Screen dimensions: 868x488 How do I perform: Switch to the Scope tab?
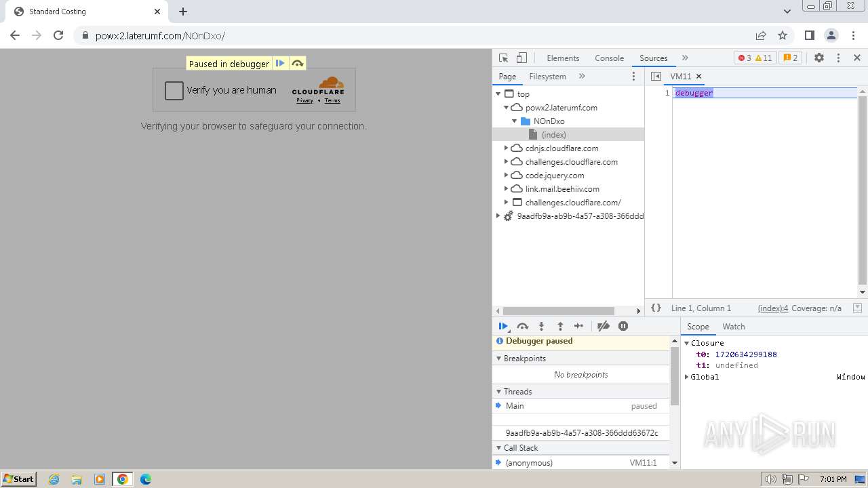click(x=698, y=327)
